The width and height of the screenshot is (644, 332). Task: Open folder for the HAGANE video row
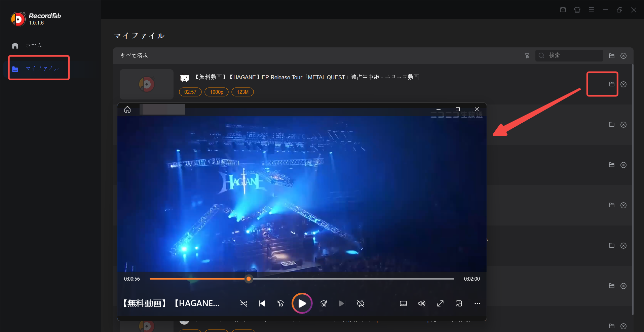click(612, 84)
